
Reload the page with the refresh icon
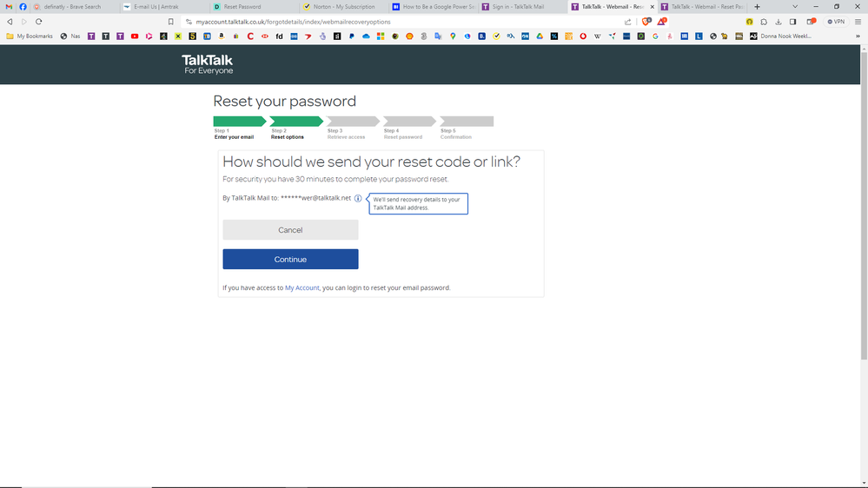[38, 22]
